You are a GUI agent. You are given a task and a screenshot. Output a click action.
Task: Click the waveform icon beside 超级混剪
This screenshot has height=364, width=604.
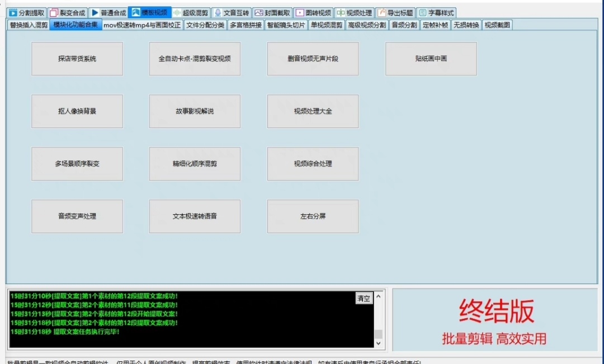click(176, 13)
